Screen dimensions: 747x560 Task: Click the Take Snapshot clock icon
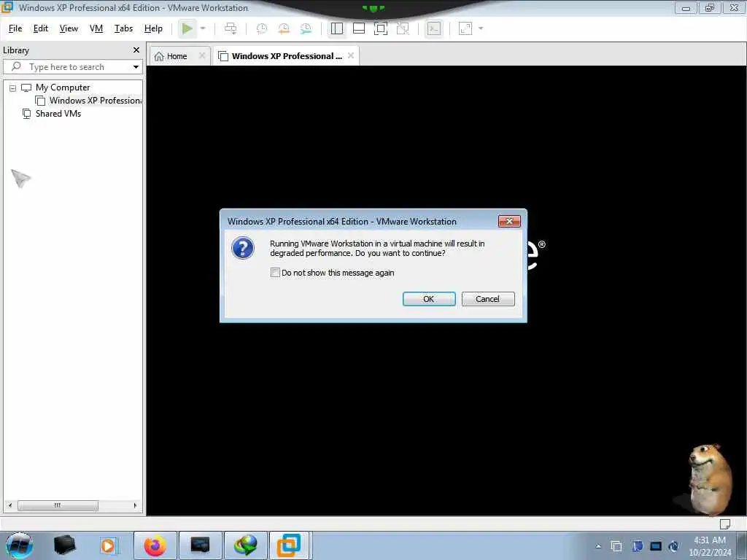click(262, 28)
